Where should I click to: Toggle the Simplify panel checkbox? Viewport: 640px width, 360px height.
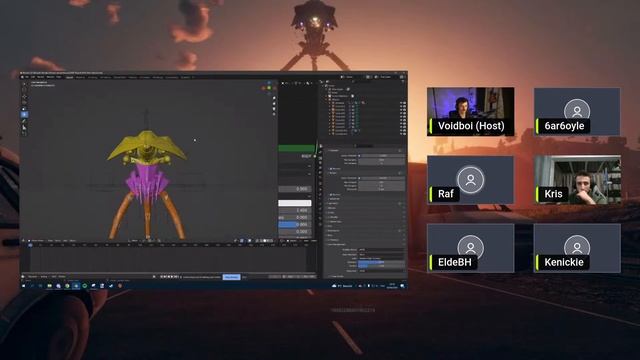coord(329,217)
